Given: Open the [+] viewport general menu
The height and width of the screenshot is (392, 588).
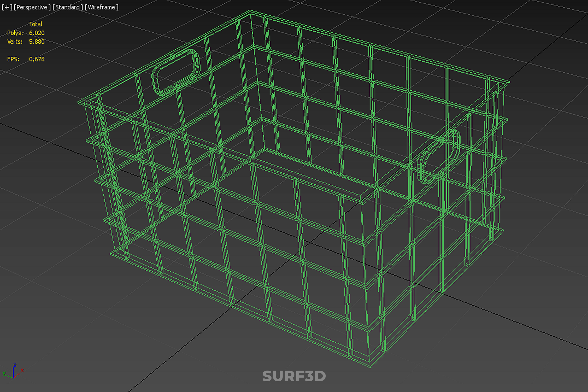Looking at the screenshot, I should [7, 7].
